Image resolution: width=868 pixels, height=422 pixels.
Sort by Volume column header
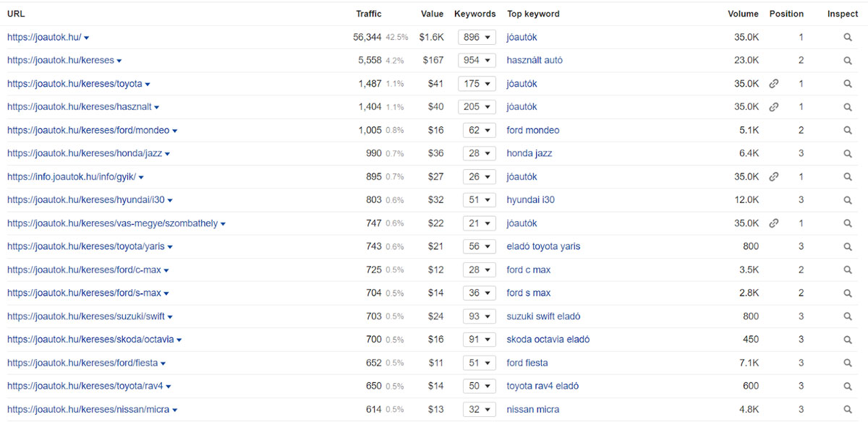743,14
